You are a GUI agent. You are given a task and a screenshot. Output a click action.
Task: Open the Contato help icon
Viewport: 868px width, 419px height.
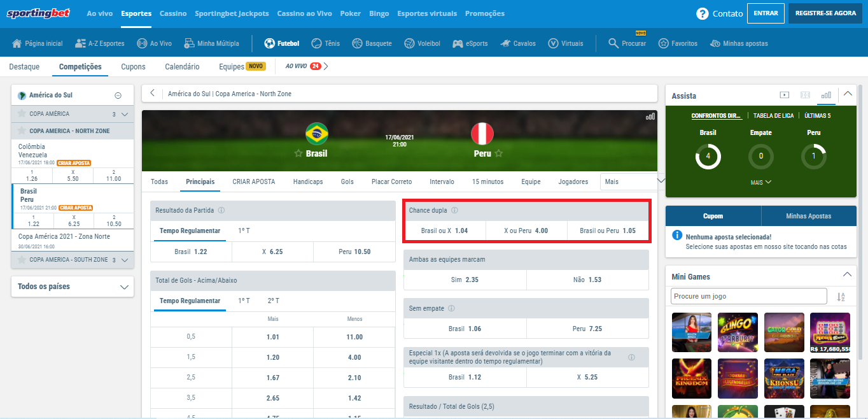[703, 13]
